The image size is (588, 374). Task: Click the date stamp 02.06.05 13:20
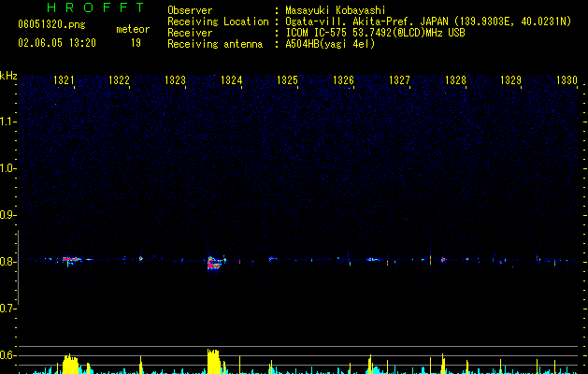point(57,43)
